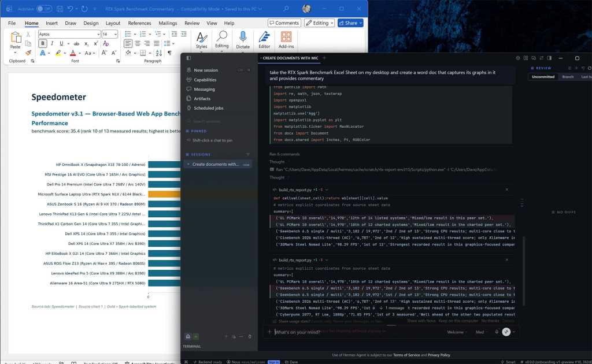Toggle Subscript in Word ribbon

point(87,44)
